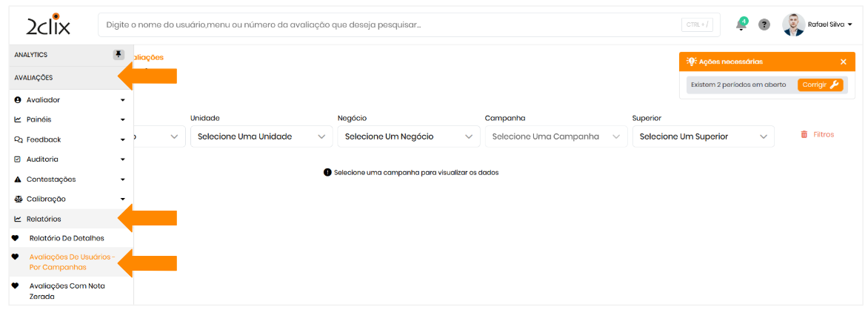This screenshot has width=868, height=310.
Task: Favorite Relatório De Detalhes with heart icon
Action: 16,238
